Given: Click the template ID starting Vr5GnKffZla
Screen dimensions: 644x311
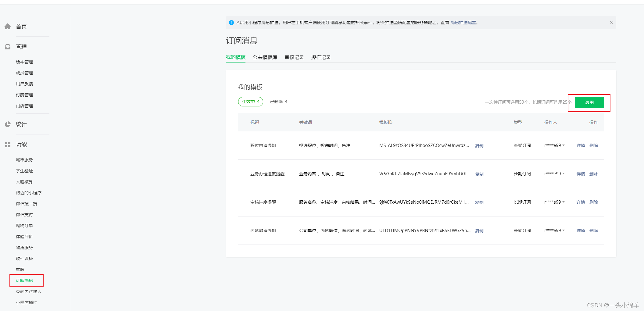Looking at the screenshot, I should 424,174.
